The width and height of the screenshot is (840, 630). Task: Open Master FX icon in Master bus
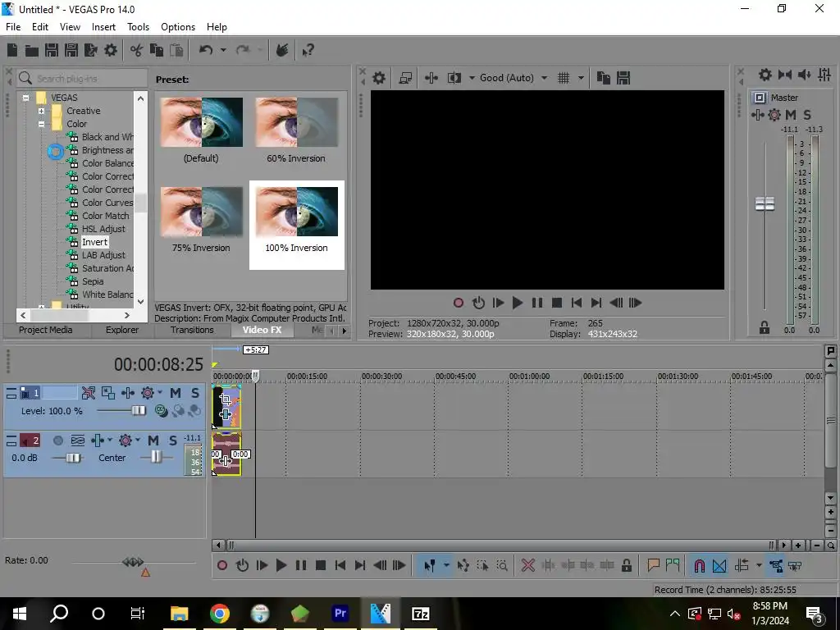click(x=757, y=115)
